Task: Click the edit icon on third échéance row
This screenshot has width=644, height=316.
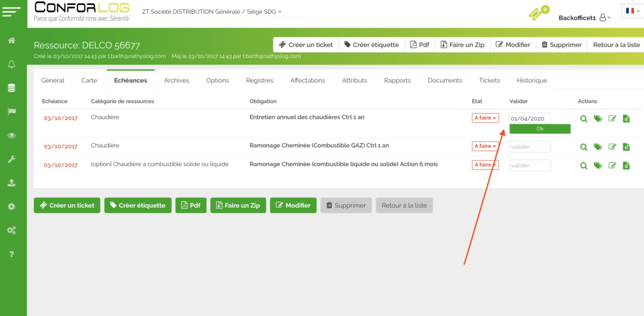Action: point(612,165)
